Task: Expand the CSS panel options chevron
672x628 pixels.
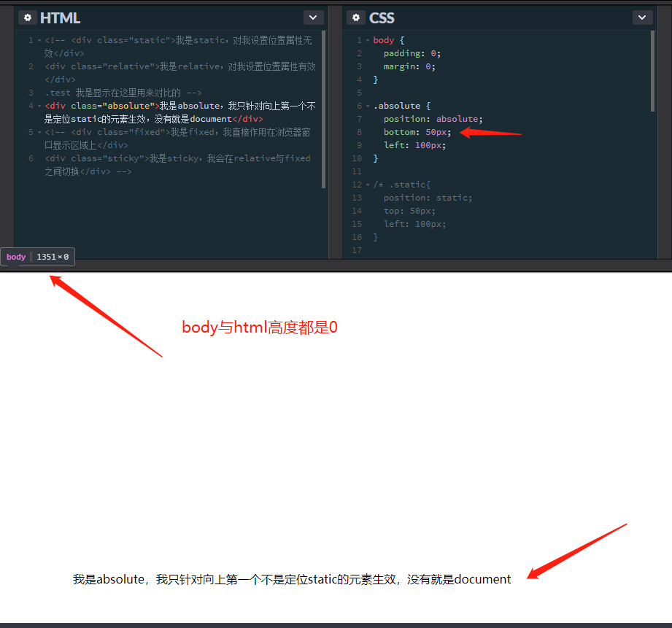Action: coord(641,17)
